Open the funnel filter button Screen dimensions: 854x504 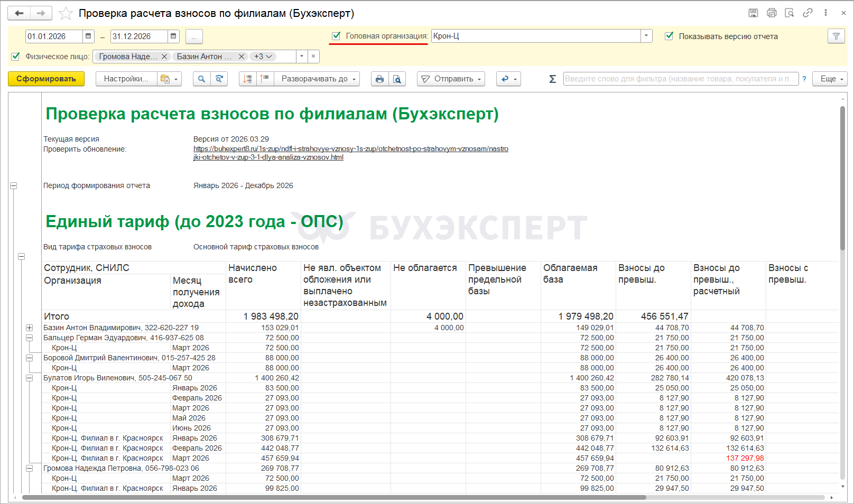click(836, 36)
